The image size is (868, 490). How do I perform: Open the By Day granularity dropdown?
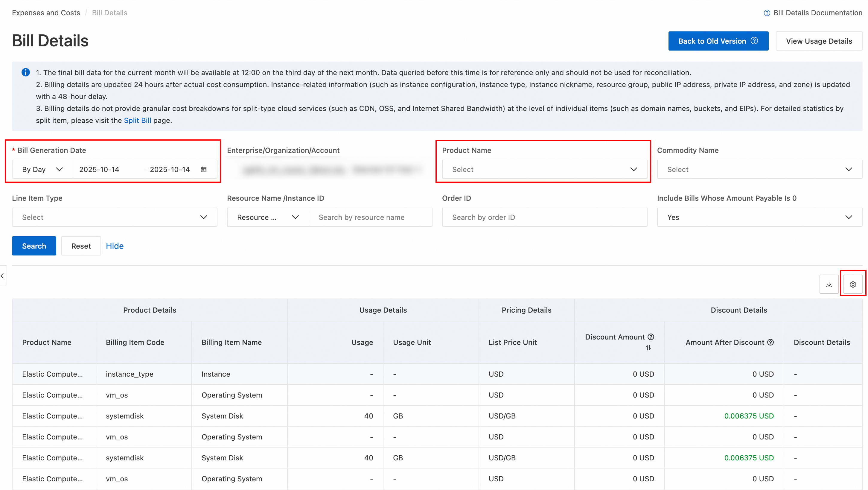42,169
